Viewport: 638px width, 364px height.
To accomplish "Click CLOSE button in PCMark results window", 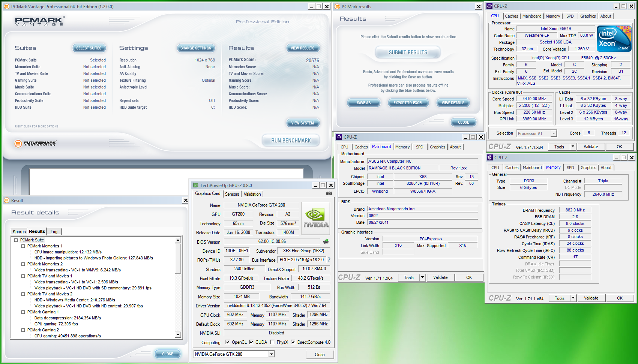I will [x=464, y=122].
